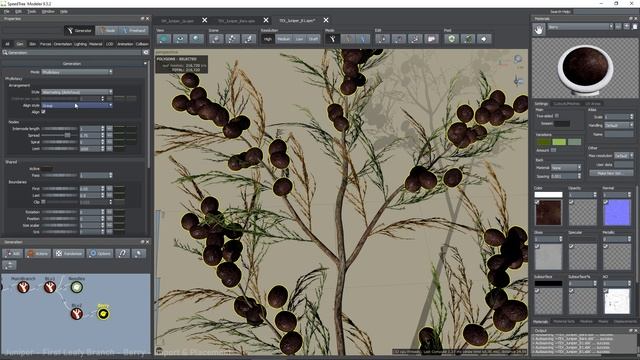The height and width of the screenshot is (360, 640).
Task: Switch to Node mode in Properties panel
Action: click(x=107, y=30)
